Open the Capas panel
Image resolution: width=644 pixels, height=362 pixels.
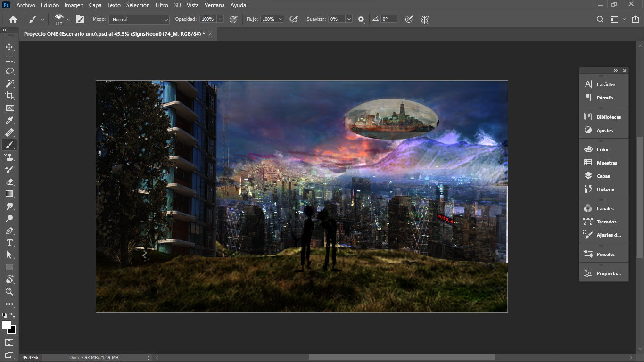click(603, 176)
